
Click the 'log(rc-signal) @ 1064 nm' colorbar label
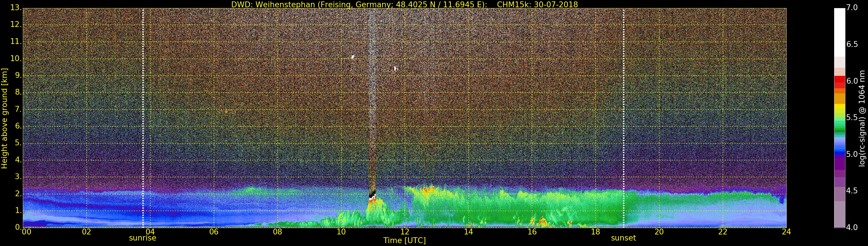[x=862, y=118]
